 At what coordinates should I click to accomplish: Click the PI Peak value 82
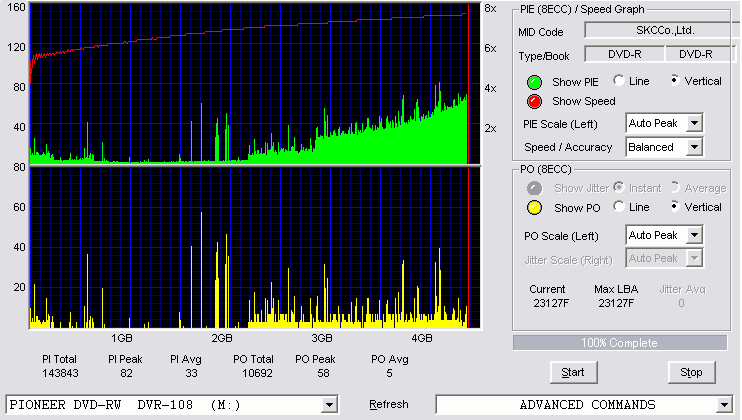pyautogui.click(x=126, y=373)
